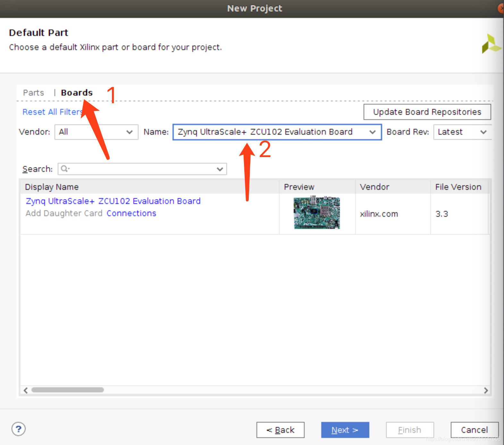Expand the search history dropdown arrow

220,169
